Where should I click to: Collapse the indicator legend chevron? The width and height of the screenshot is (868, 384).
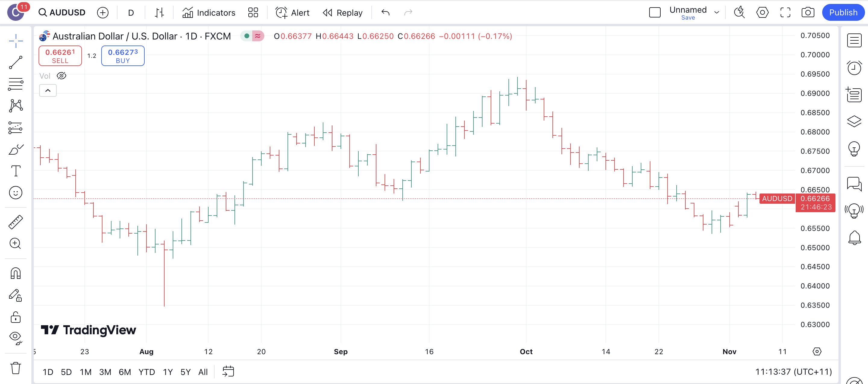pos(48,90)
